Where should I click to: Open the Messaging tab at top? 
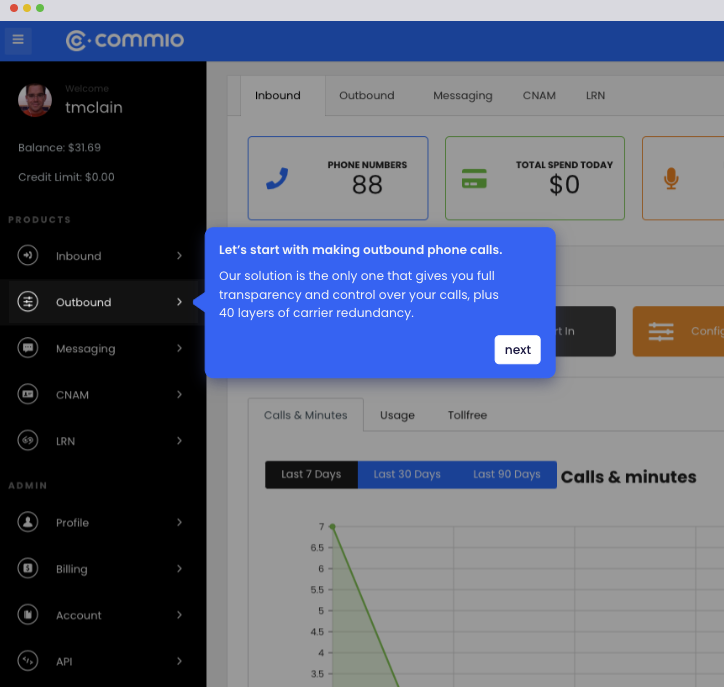pos(462,96)
